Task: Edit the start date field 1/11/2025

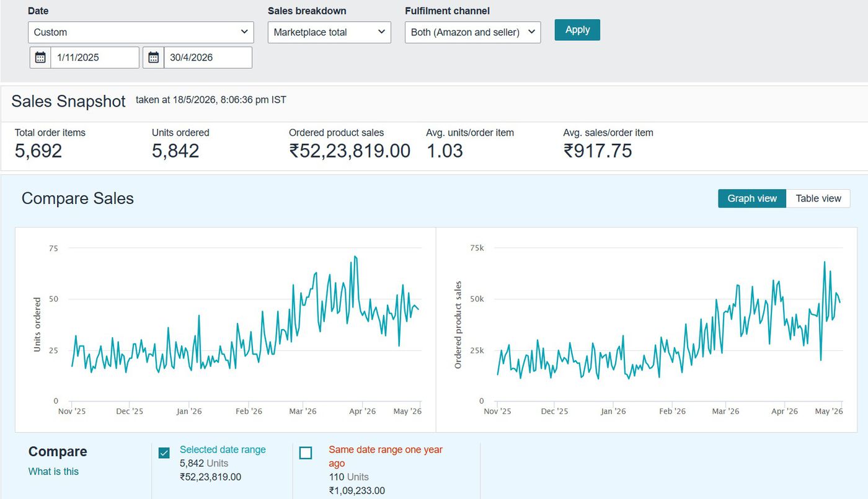Action: 95,58
